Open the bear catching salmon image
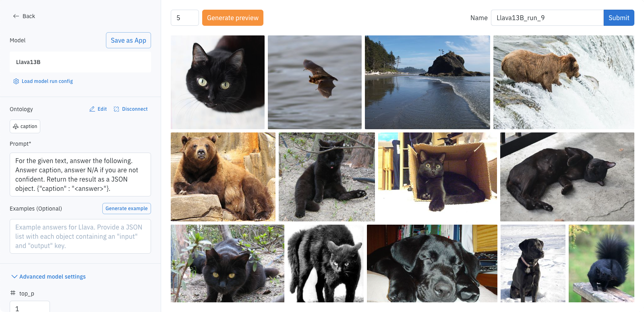 [564, 82]
